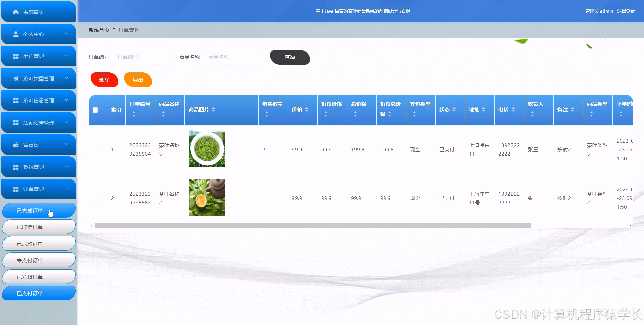The height and width of the screenshot is (325, 644).
Task: Click the 订单管理 breadcrumb text
Action: [x=129, y=30]
